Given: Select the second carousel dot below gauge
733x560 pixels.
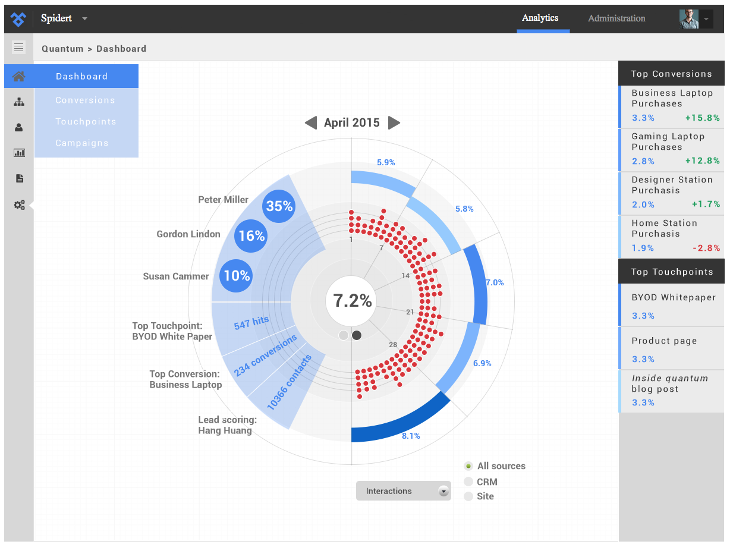Looking at the screenshot, I should coord(357,335).
